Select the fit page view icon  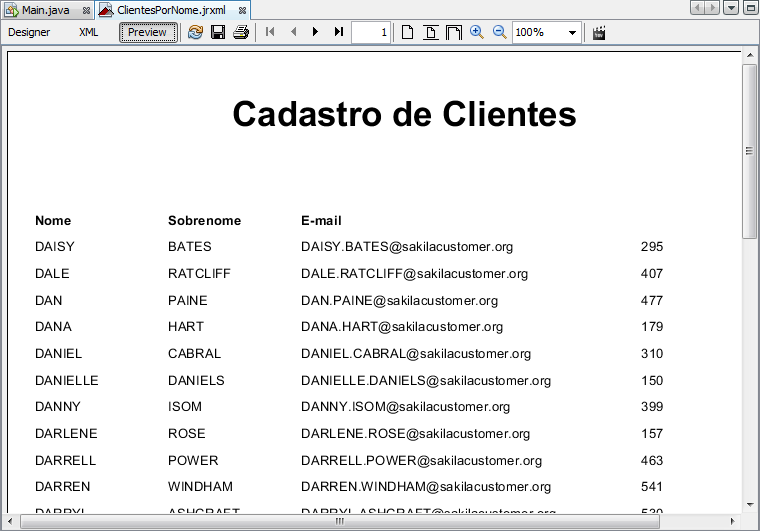(431, 32)
